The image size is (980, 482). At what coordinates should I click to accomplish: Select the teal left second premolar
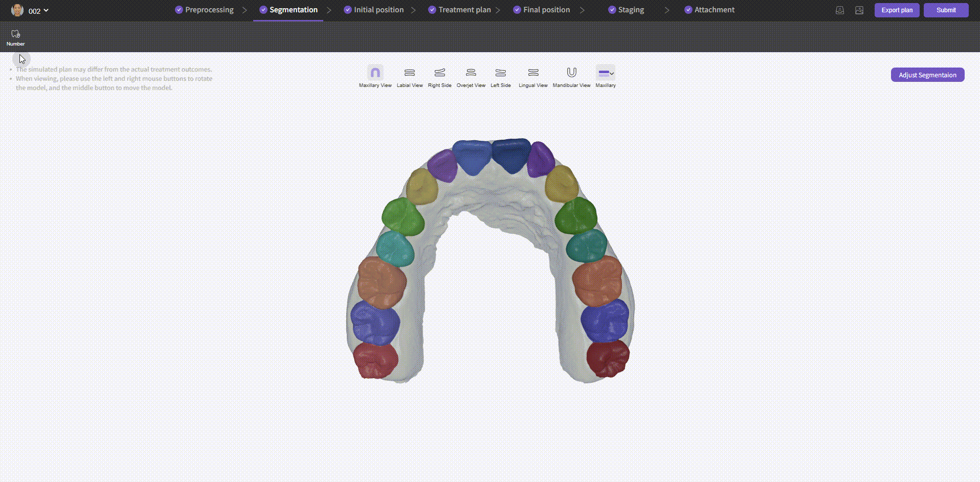click(587, 246)
